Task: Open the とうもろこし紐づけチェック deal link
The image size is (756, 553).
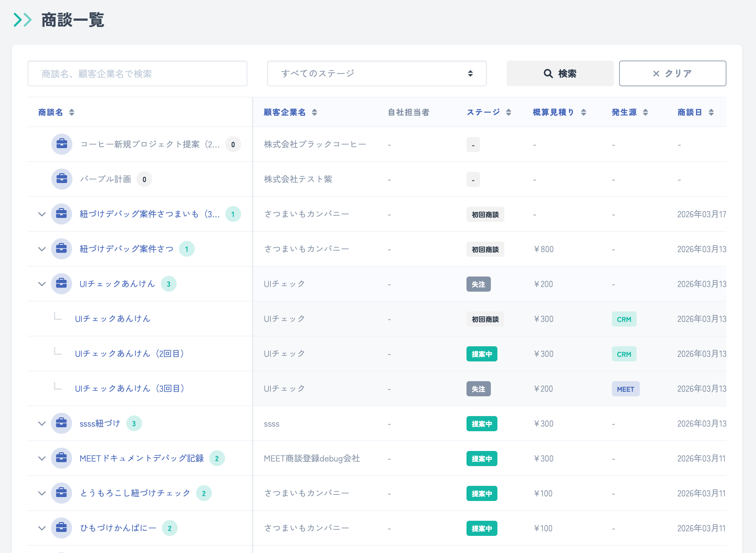Action: (135, 493)
